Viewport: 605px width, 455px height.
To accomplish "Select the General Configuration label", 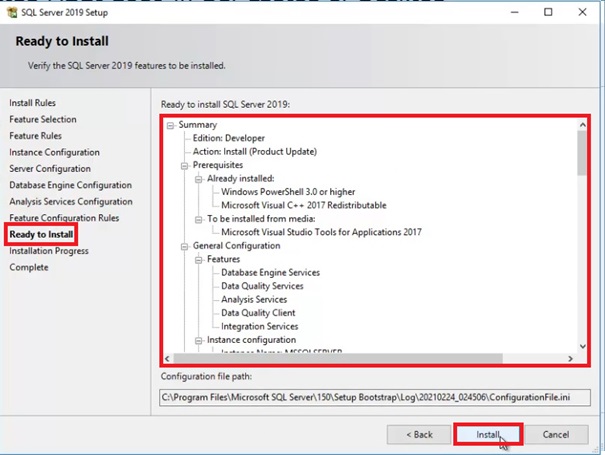I will point(237,246).
